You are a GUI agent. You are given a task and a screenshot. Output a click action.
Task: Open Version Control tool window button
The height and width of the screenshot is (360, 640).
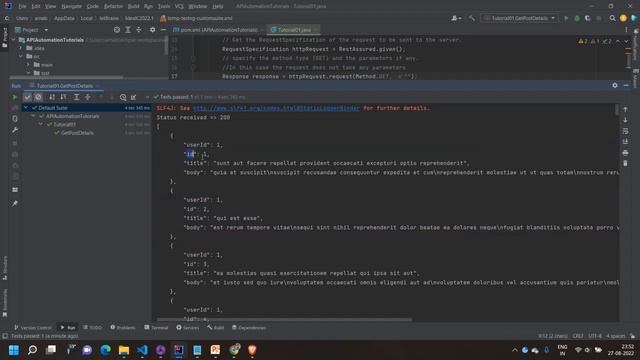click(33, 327)
